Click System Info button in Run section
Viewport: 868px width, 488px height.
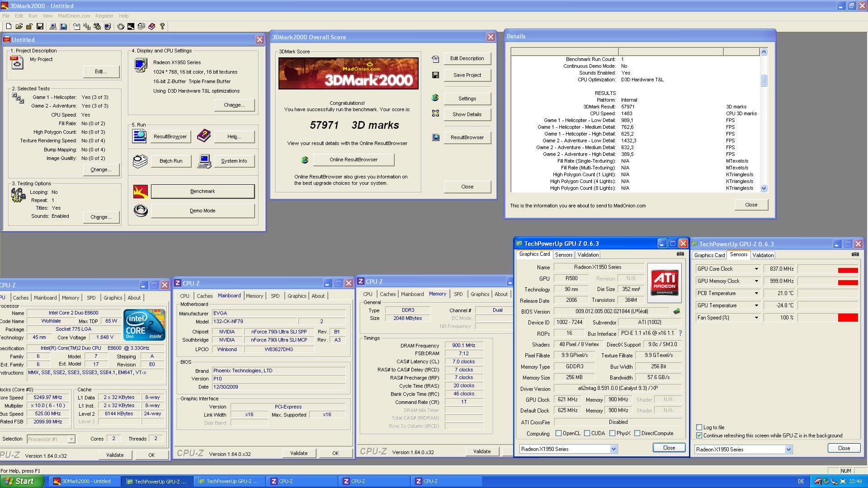234,161
